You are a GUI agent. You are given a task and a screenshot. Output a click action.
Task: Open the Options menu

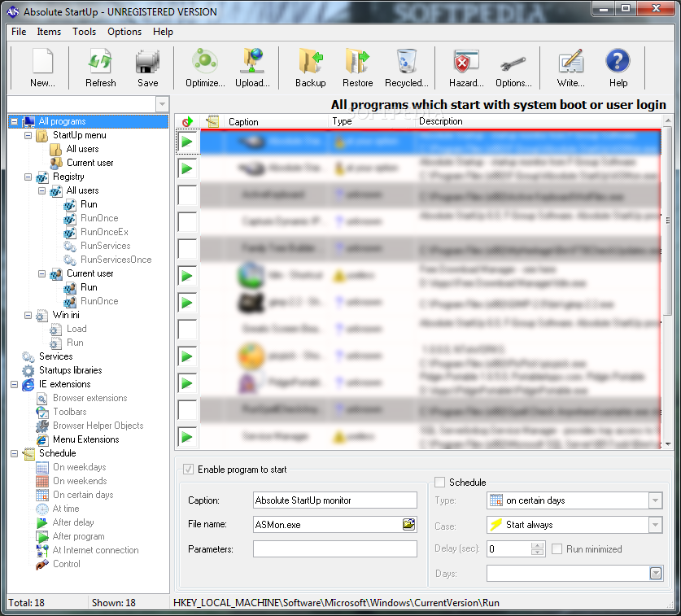pyautogui.click(x=124, y=32)
